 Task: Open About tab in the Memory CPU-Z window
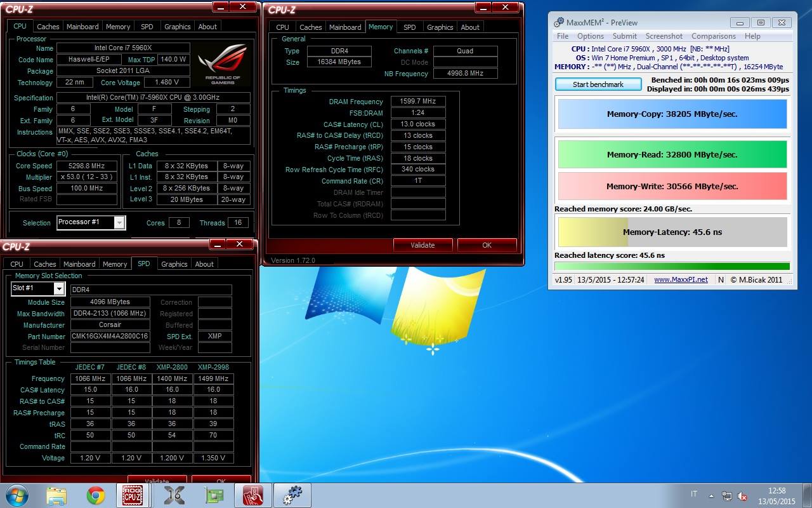[470, 27]
